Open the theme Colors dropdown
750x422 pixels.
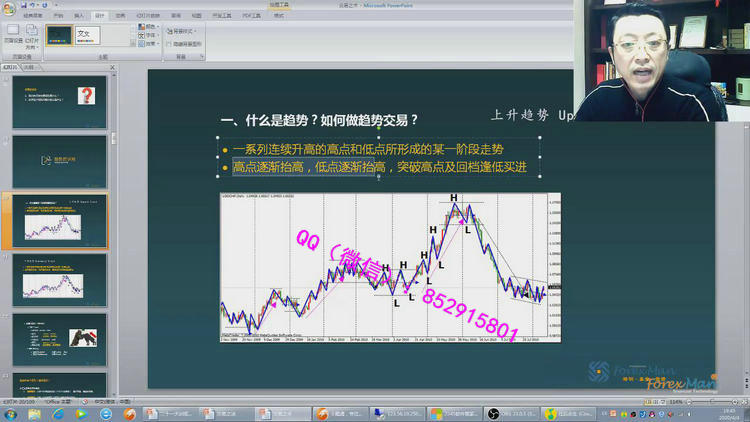[x=149, y=27]
